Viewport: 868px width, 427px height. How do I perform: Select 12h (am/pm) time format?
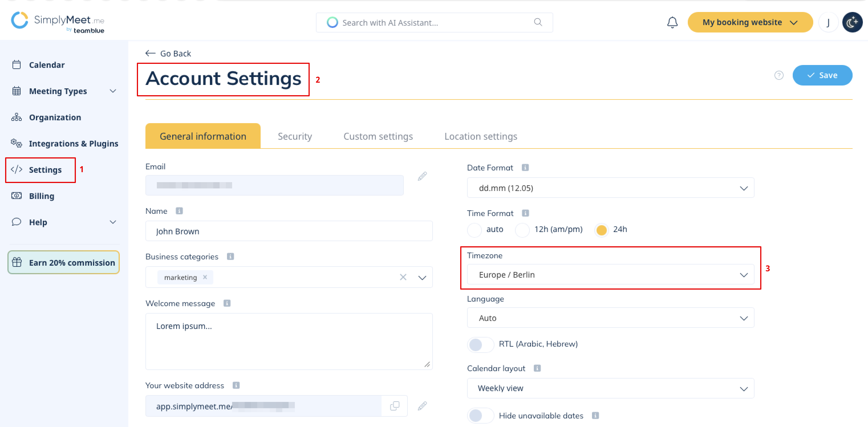point(522,230)
